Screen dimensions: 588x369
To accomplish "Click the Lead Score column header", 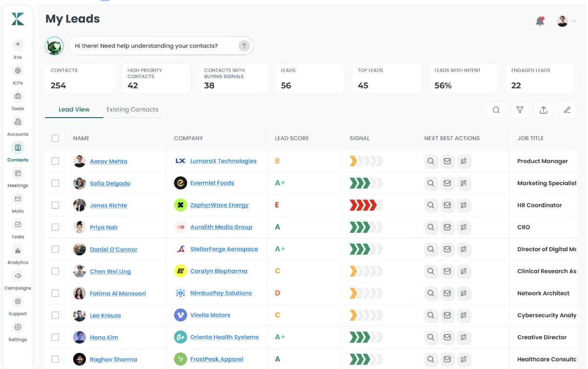I will coord(292,138).
